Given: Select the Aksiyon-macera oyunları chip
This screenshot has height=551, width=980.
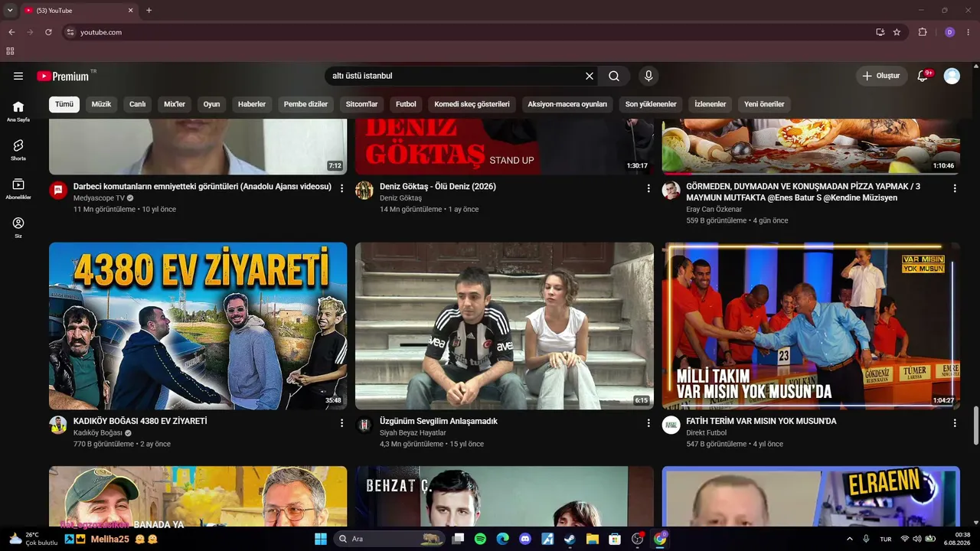Looking at the screenshot, I should [x=567, y=104].
